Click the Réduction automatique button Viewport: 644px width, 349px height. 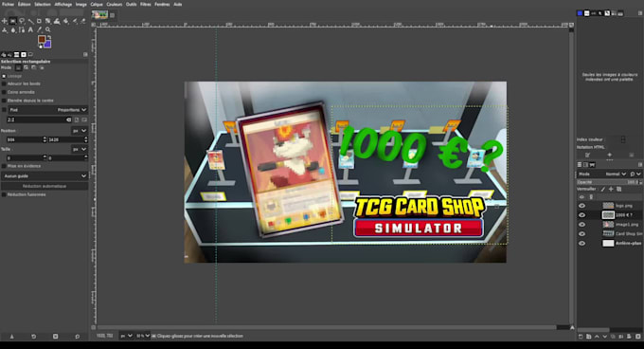[45, 186]
